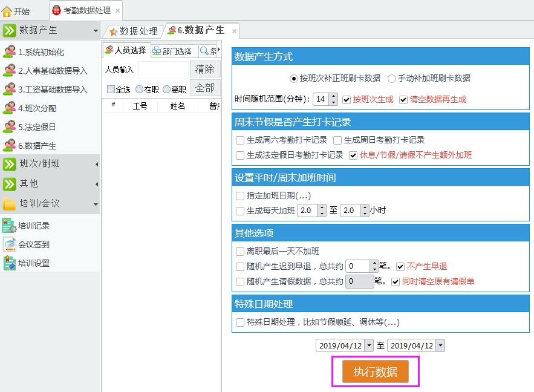Open the start date dropdown calendar

[x=357, y=345]
